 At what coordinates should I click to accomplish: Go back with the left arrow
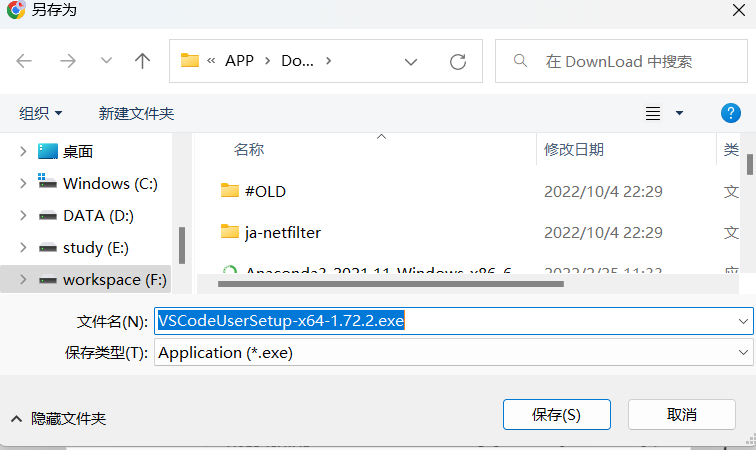point(24,61)
